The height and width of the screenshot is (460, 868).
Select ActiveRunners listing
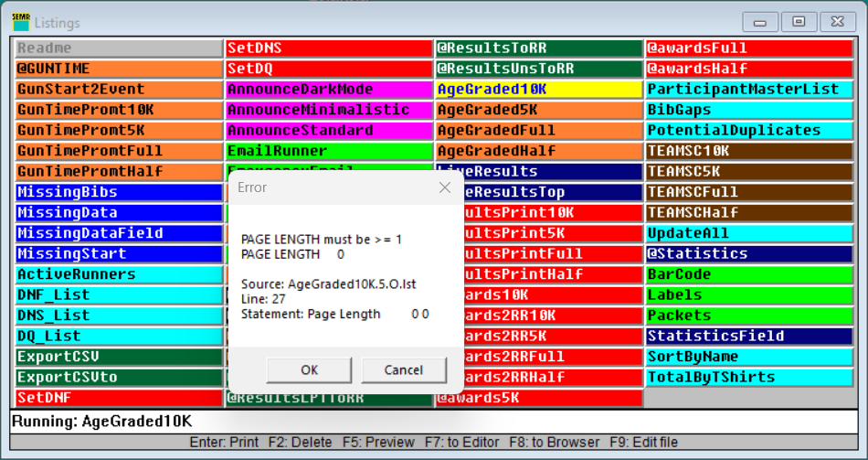[x=119, y=274]
